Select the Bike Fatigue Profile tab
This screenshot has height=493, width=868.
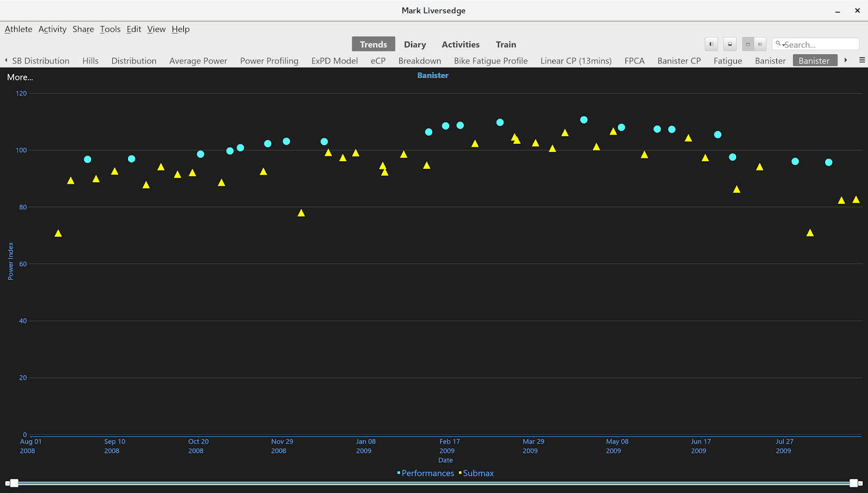tap(491, 61)
